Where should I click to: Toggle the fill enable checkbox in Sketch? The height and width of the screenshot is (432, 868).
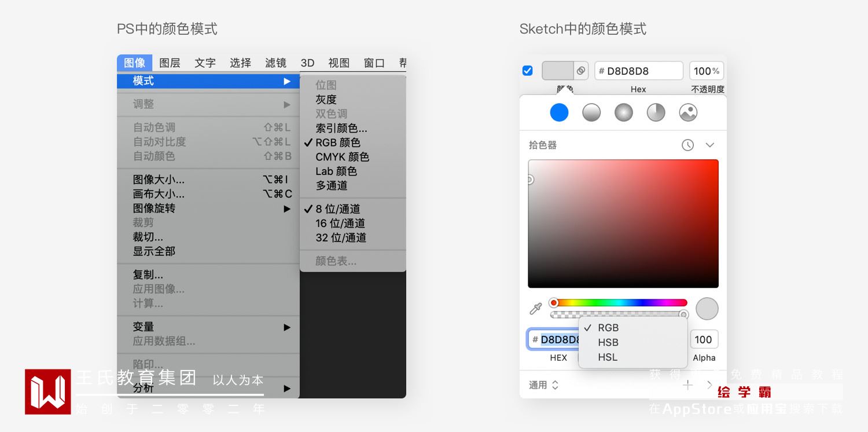coord(528,71)
